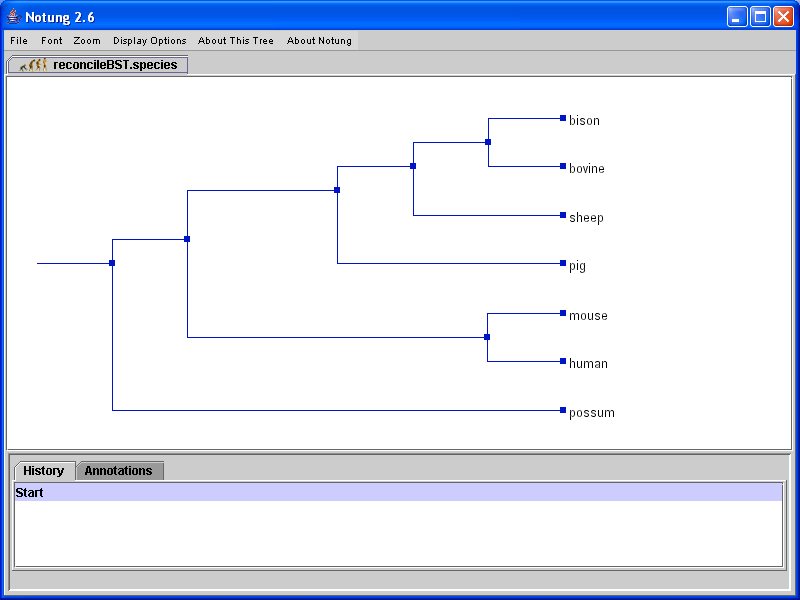This screenshot has height=600, width=800.
Task: Open the Display Options menu
Action: [149, 41]
